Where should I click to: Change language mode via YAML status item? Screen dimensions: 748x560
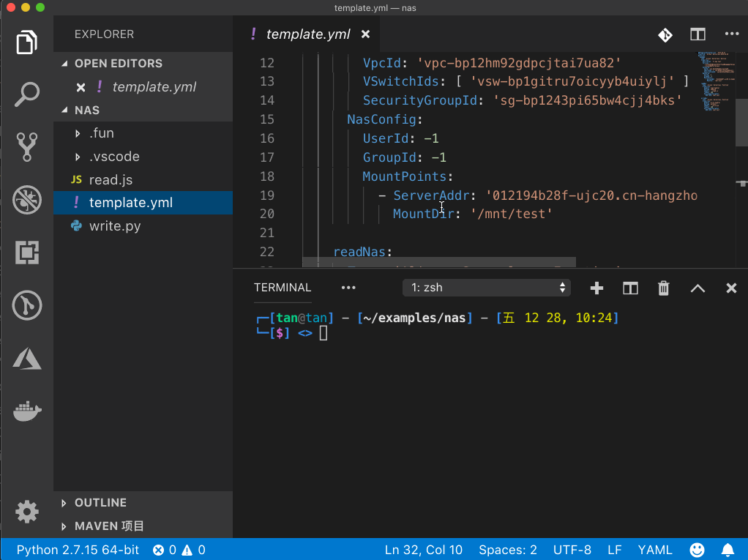[655, 550]
